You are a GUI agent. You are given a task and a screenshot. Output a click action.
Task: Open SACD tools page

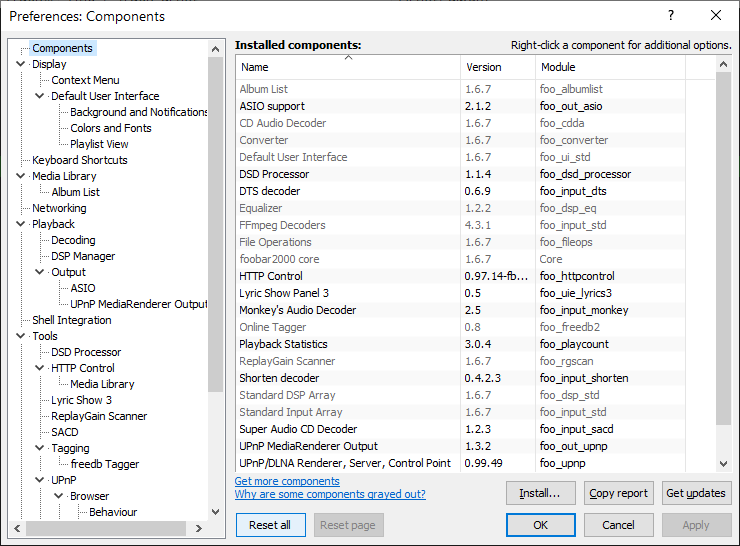[65, 432]
